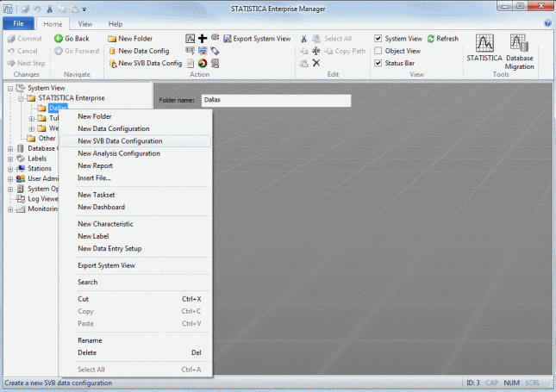Click the Next Step ribbon button
Screen dimensions: 556x392
(x=26, y=63)
